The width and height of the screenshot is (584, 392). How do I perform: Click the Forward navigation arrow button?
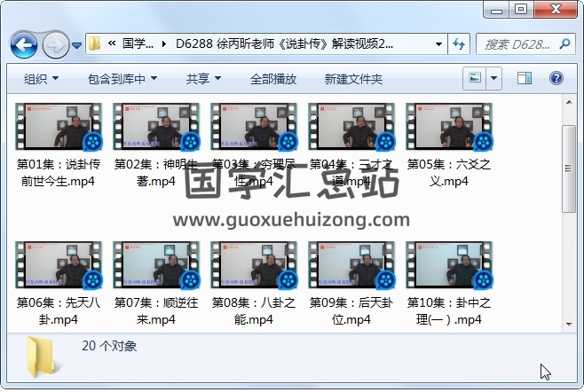pos(55,44)
